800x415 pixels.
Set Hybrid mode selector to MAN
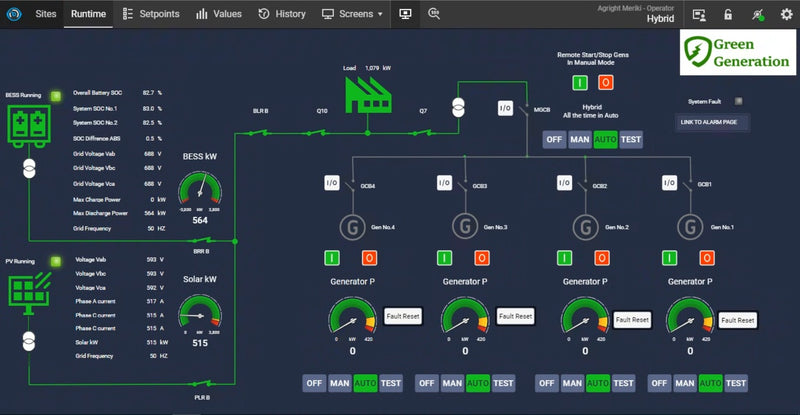[580, 139]
